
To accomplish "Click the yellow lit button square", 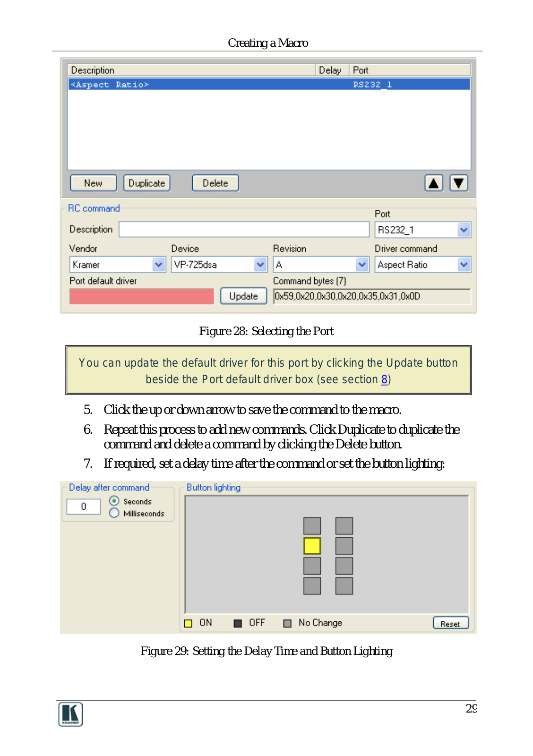I will [312, 546].
